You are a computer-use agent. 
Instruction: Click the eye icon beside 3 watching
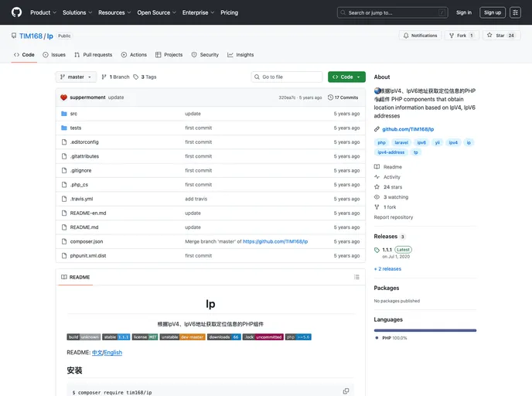click(377, 197)
